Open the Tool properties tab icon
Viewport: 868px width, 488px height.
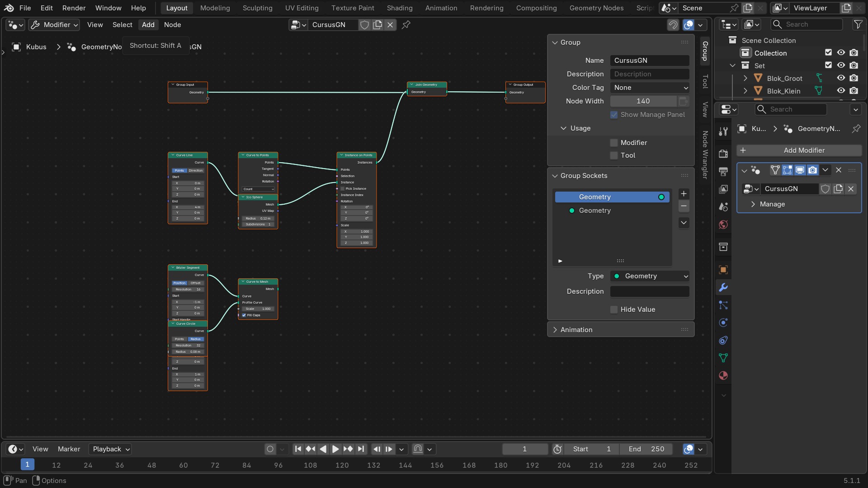tap(723, 131)
